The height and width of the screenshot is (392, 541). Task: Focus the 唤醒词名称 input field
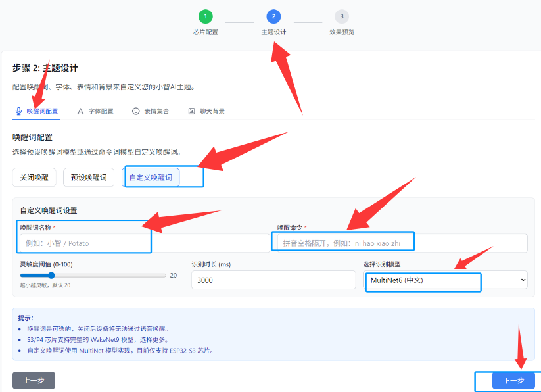[x=85, y=243]
